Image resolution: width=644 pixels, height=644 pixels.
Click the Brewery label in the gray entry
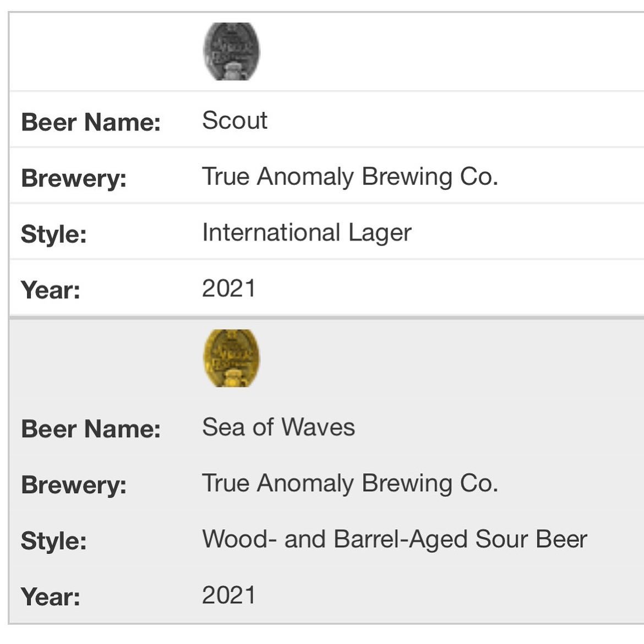(x=74, y=485)
